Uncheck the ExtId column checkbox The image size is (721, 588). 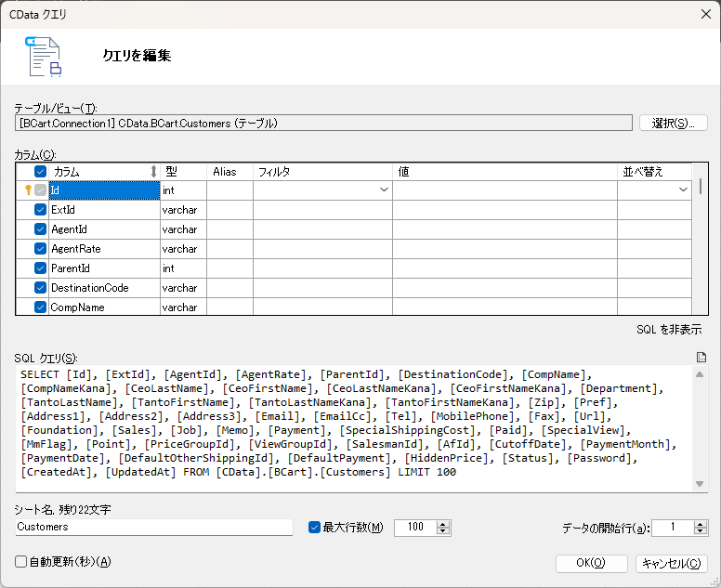click(41, 210)
